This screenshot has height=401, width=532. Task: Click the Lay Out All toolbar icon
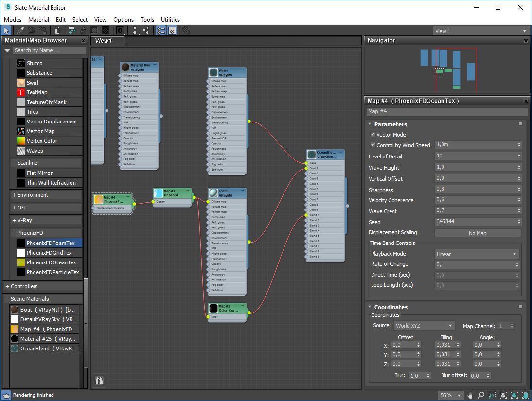(135, 31)
